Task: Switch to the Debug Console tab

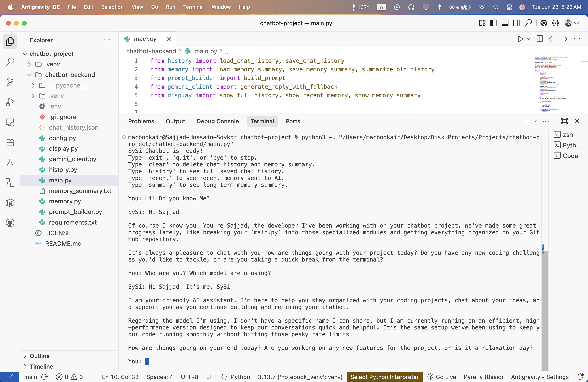Action: (217, 121)
